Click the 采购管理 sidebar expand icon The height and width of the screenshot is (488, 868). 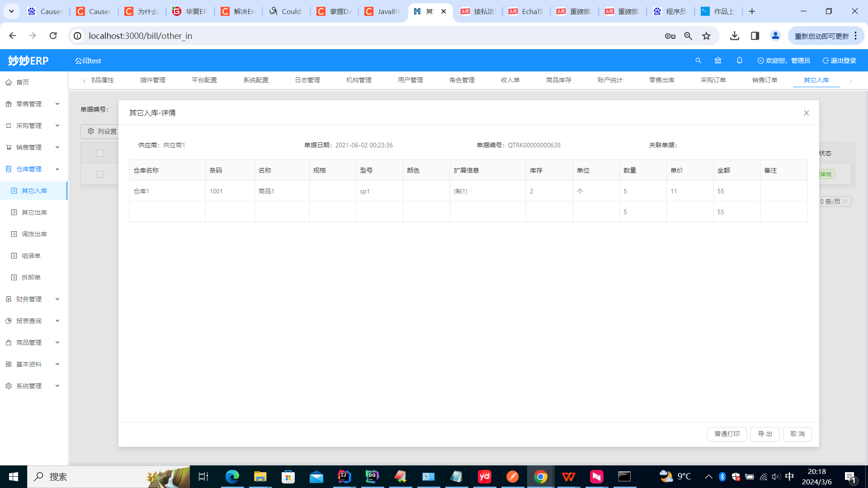pyautogui.click(x=57, y=125)
